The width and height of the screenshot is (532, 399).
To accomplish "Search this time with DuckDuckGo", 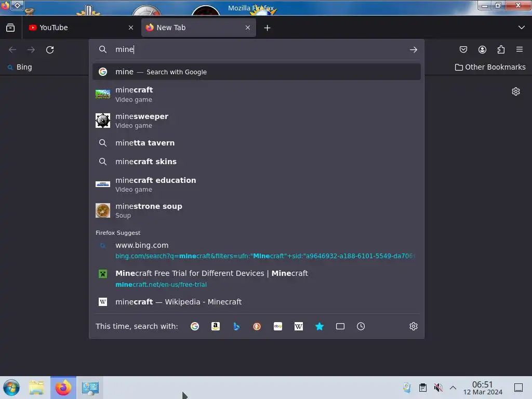I will (x=257, y=326).
